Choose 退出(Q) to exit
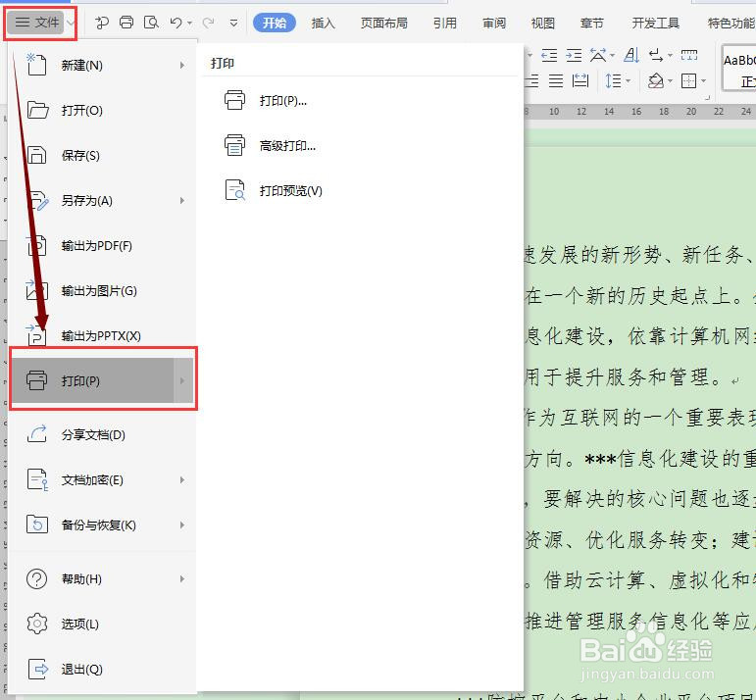 [x=102, y=669]
